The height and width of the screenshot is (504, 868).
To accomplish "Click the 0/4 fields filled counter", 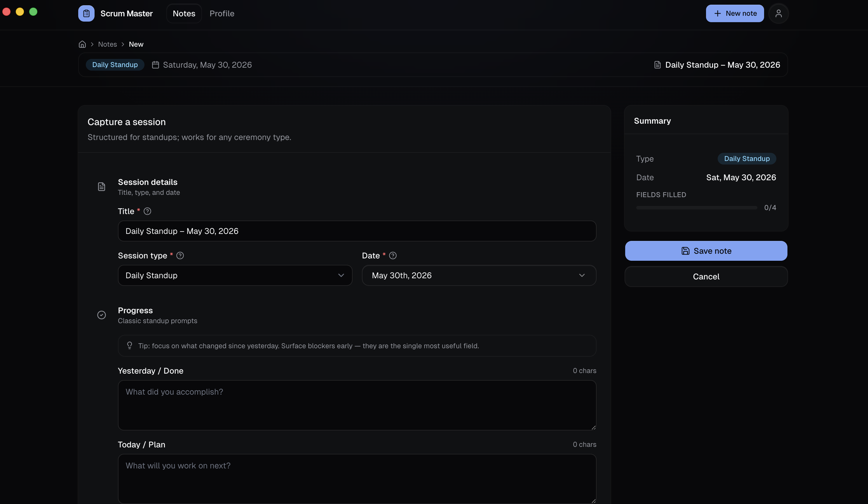I will (770, 208).
